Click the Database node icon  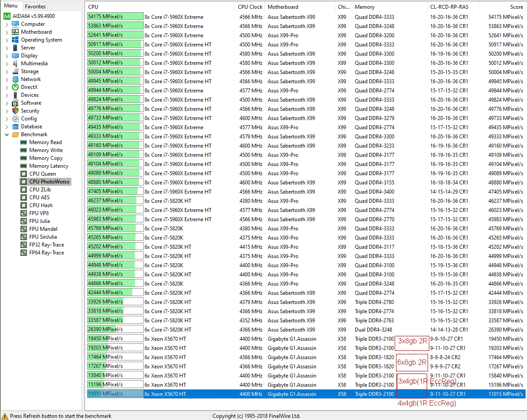click(15, 127)
